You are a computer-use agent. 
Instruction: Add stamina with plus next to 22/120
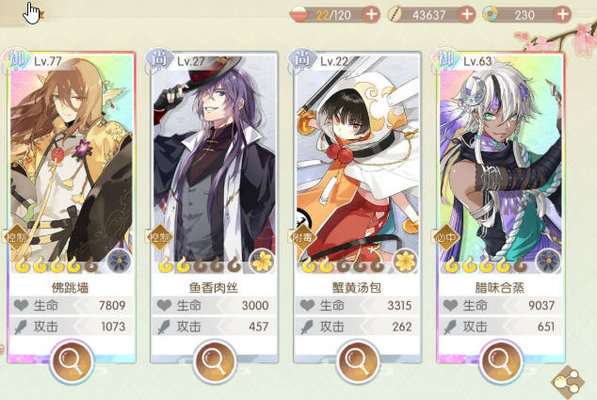pyautogui.click(x=371, y=15)
